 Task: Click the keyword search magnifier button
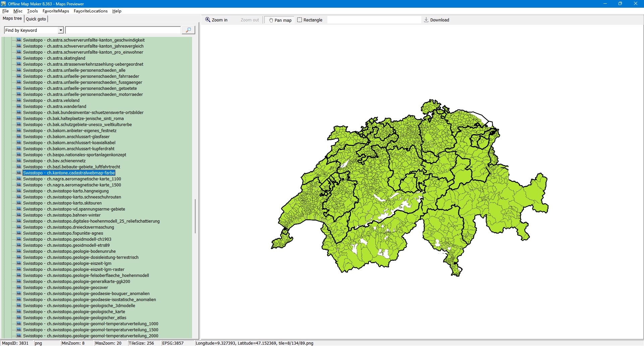click(x=188, y=30)
